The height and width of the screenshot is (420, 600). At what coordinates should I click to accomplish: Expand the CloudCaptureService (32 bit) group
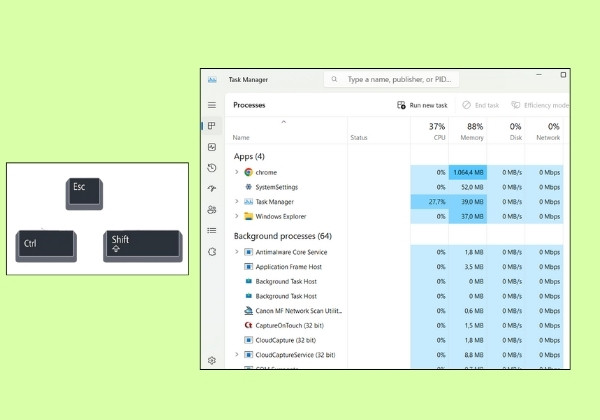coord(236,355)
